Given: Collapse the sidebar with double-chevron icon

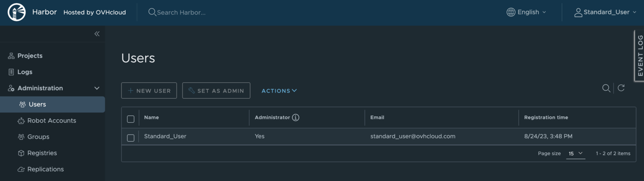Looking at the screenshot, I should click(x=97, y=34).
